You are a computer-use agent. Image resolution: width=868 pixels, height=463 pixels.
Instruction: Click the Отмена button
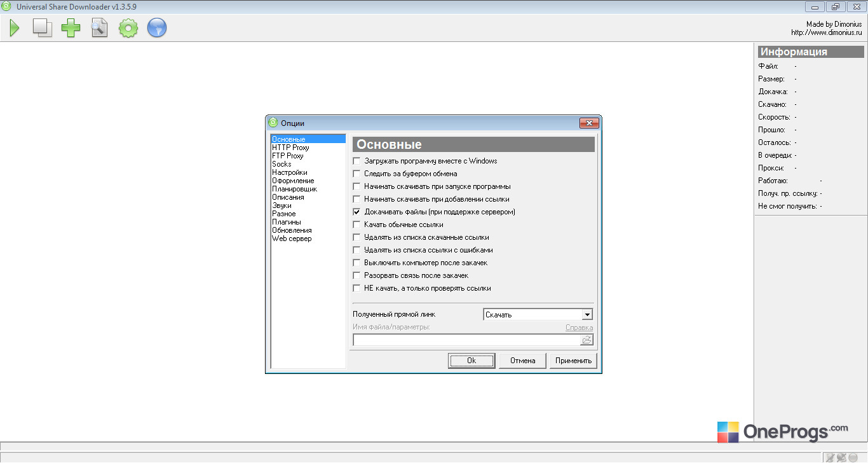[522, 361]
